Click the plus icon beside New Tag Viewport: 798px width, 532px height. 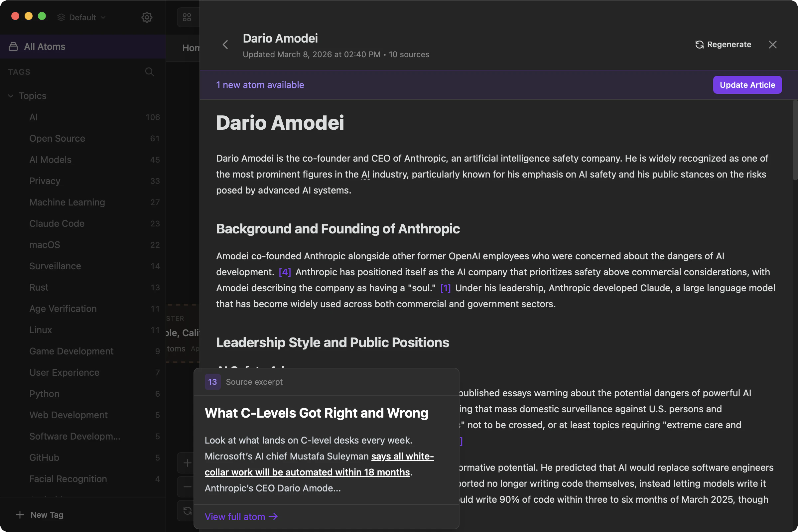point(20,515)
